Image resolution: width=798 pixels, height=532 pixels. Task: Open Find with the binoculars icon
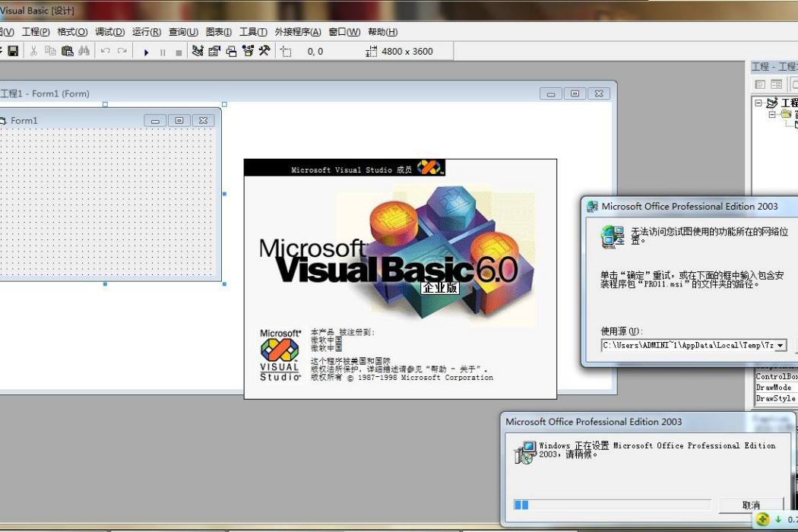(84, 51)
